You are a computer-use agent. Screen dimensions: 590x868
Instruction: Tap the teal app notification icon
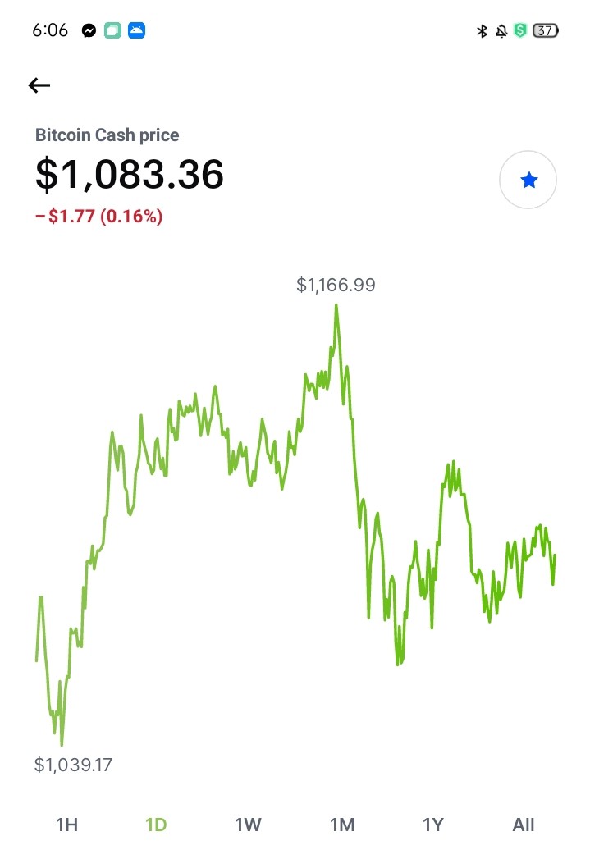pyautogui.click(x=112, y=30)
